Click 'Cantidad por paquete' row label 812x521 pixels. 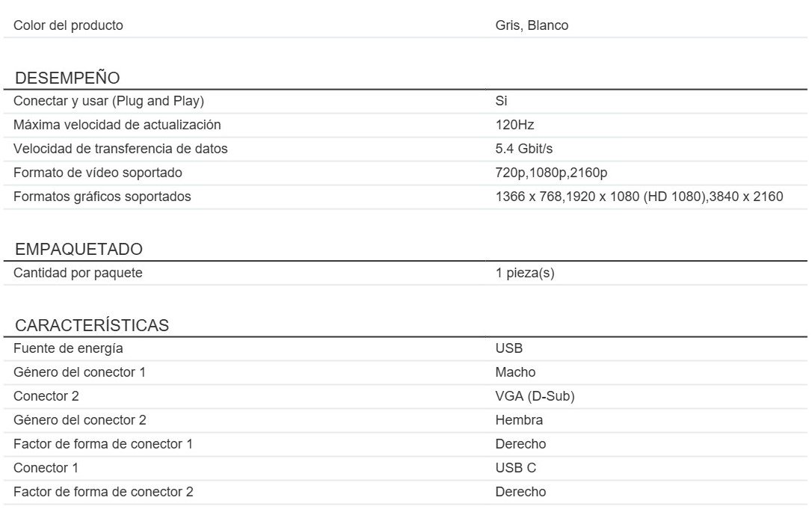[78, 273]
